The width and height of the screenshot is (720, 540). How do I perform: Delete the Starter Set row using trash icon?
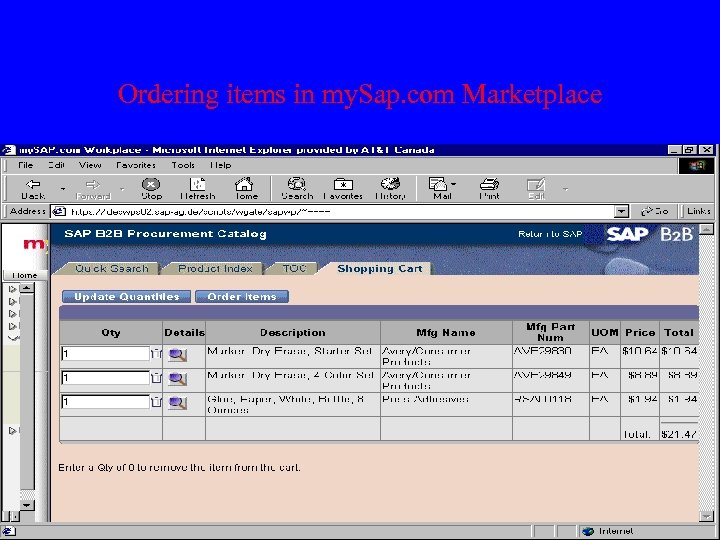coord(156,354)
